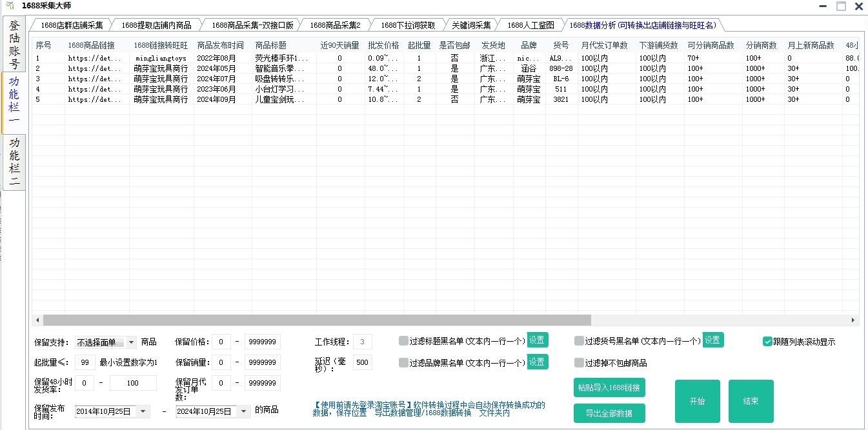Click the 月代发订单数 column header
This screenshot has height=430, width=868.
pos(607,46)
